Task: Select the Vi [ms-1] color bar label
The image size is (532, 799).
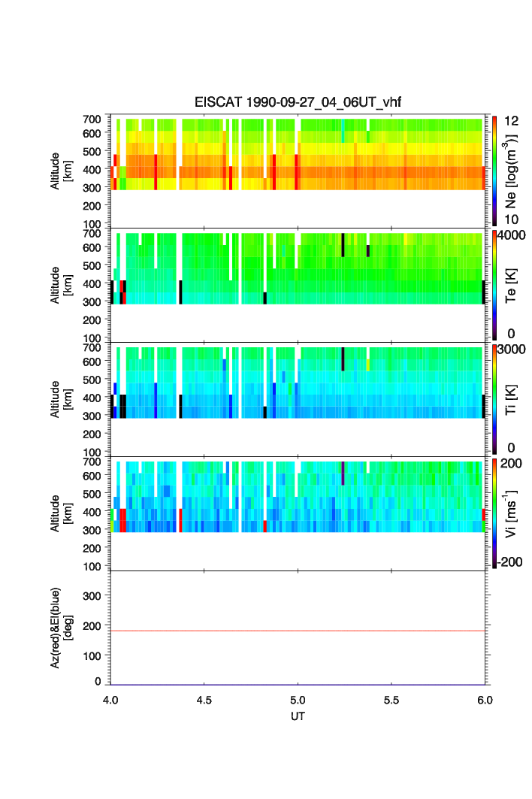Action: pos(510,513)
